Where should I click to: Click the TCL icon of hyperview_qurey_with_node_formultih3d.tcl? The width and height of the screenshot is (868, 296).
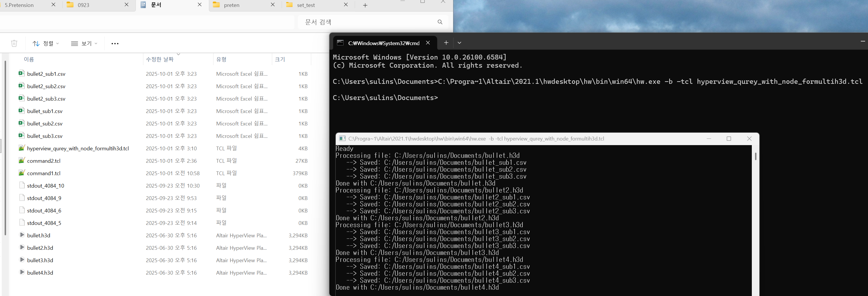[22, 148]
